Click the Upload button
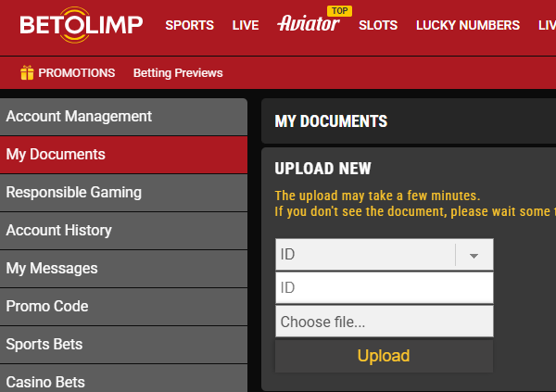556x392 pixels. click(384, 356)
